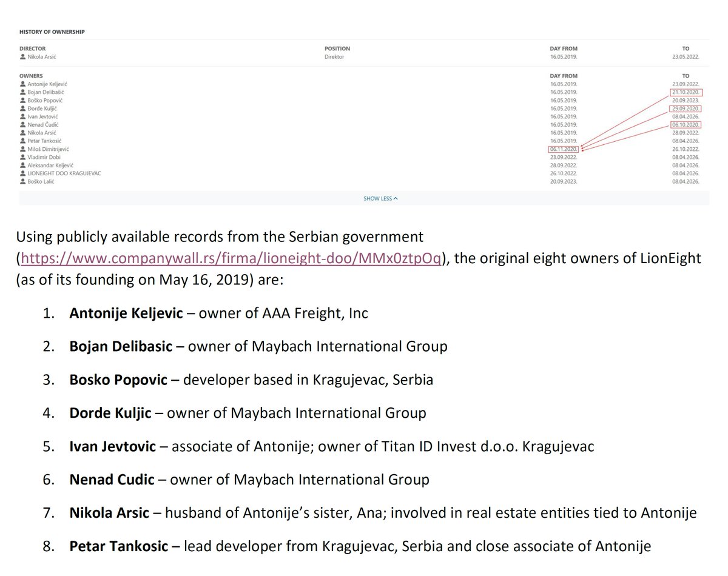Open the companywall.rs LionEight link
This screenshot has width=728, height=576.
(231, 258)
